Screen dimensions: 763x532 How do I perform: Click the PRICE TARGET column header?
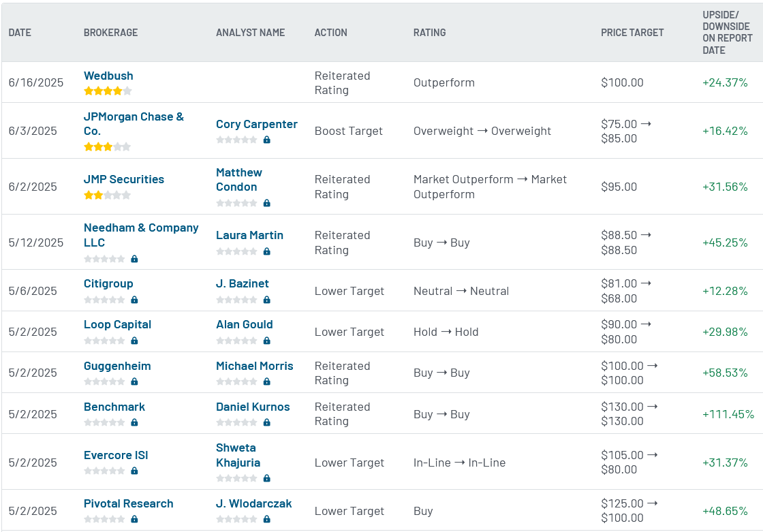click(x=632, y=33)
